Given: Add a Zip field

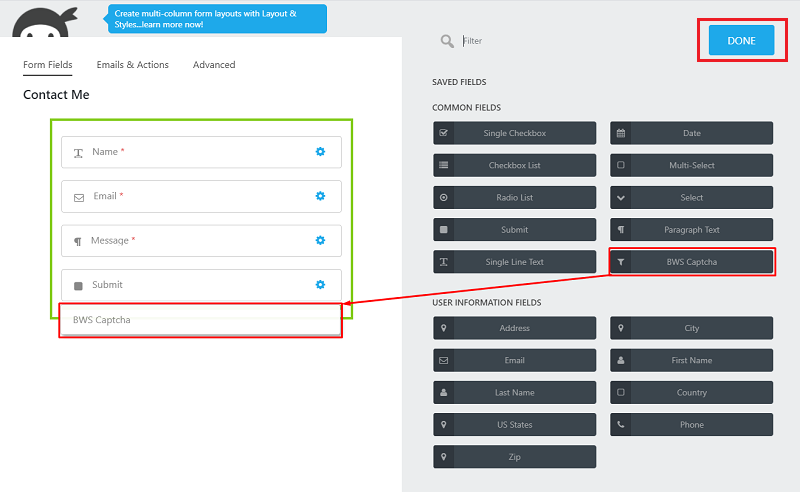Looking at the screenshot, I should point(515,457).
